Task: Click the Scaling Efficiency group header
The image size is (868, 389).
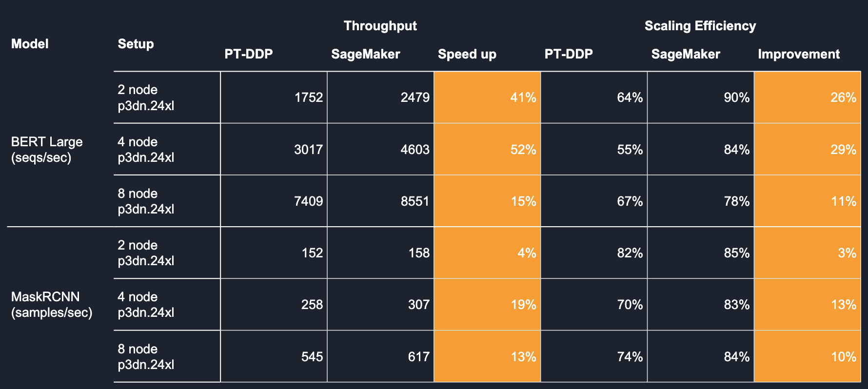Action: pyautogui.click(x=700, y=26)
